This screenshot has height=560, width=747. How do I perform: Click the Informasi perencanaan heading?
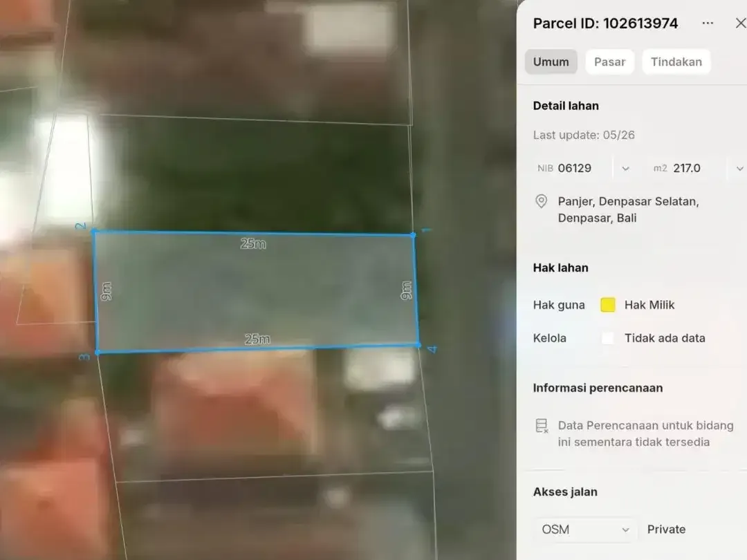point(598,388)
